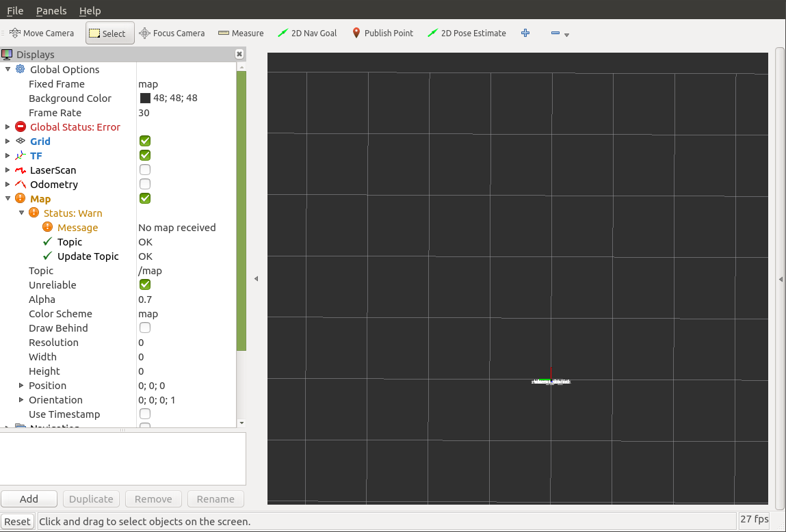Expand the Global Status: Error node

tap(8, 127)
